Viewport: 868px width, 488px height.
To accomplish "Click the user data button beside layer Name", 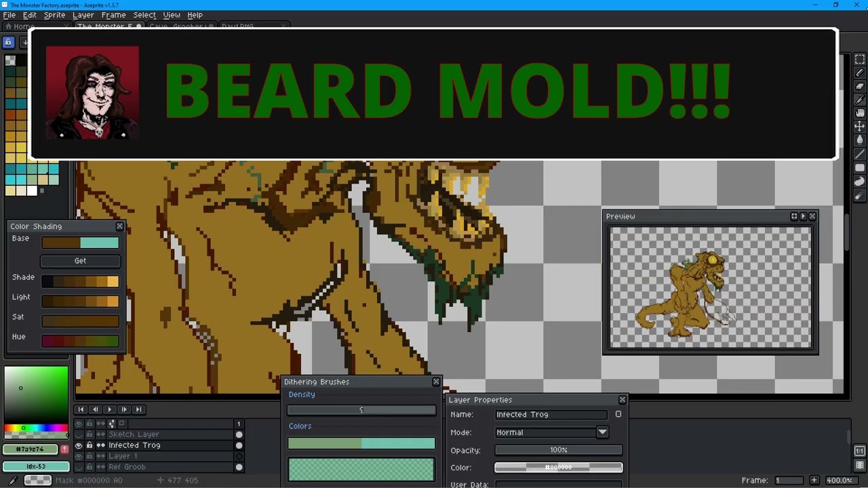I will point(618,414).
